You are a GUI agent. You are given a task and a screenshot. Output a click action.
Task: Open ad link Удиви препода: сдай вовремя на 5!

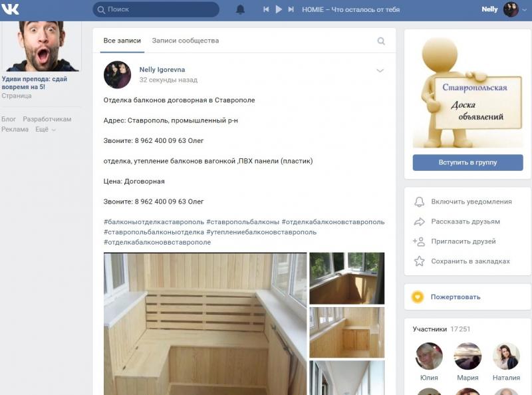coord(35,83)
